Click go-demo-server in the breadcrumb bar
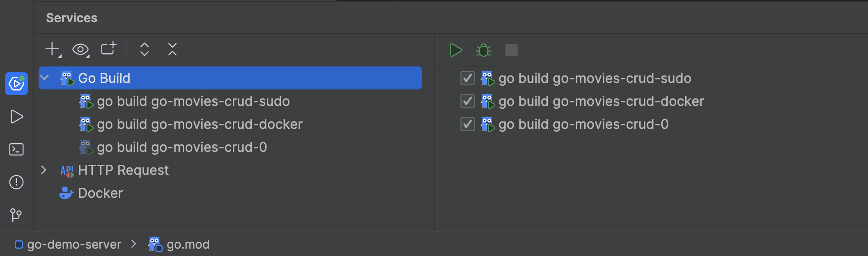 74,245
